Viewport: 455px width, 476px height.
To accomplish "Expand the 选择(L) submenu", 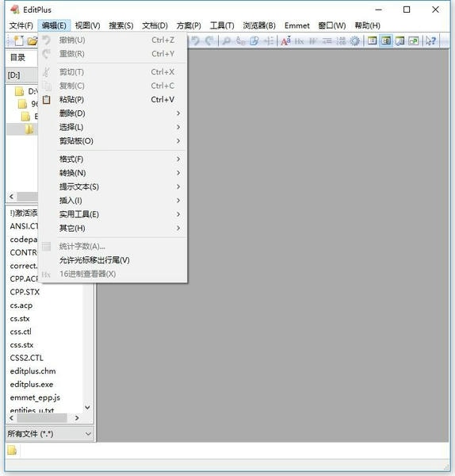I will coord(113,127).
